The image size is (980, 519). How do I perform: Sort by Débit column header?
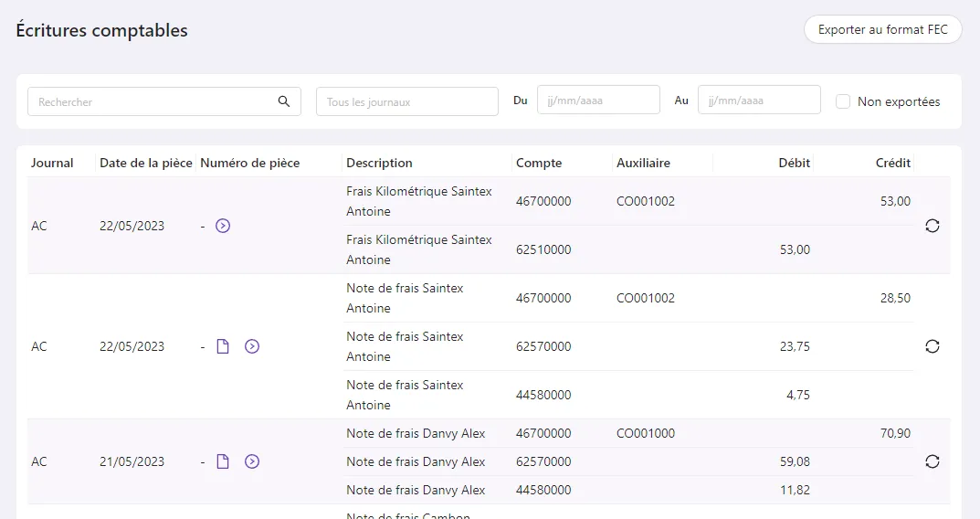pyautogui.click(x=794, y=164)
